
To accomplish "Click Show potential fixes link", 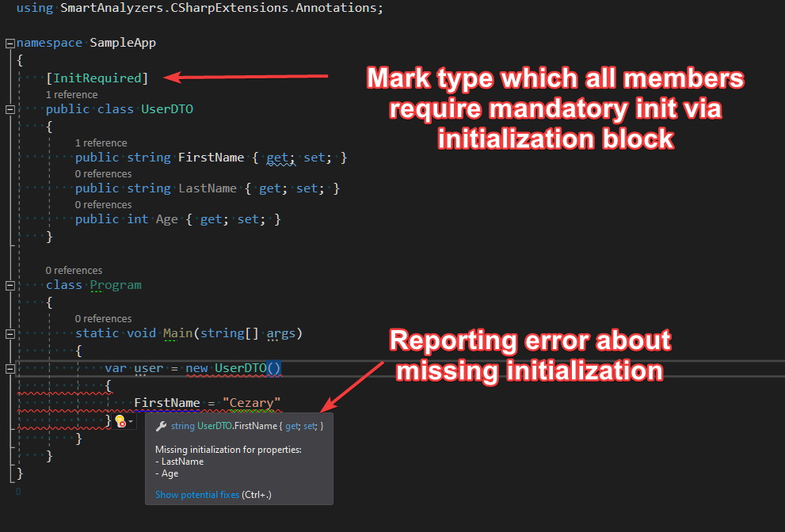I will pyautogui.click(x=196, y=494).
